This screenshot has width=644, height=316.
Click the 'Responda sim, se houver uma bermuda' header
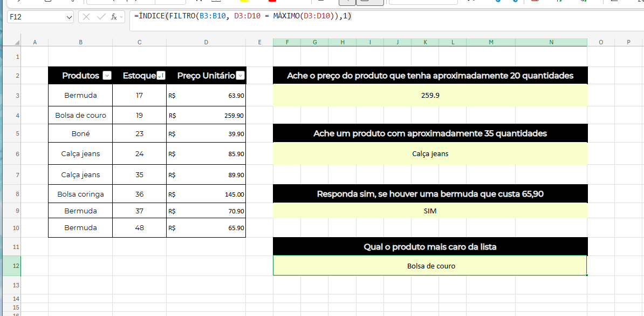[430, 194]
